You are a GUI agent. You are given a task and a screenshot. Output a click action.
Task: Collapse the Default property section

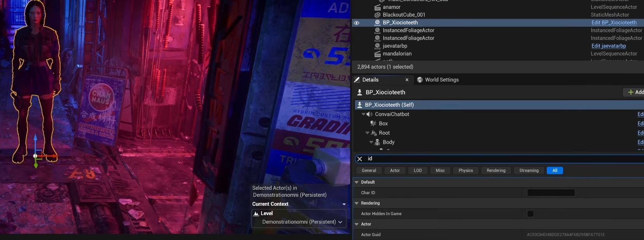click(357, 182)
